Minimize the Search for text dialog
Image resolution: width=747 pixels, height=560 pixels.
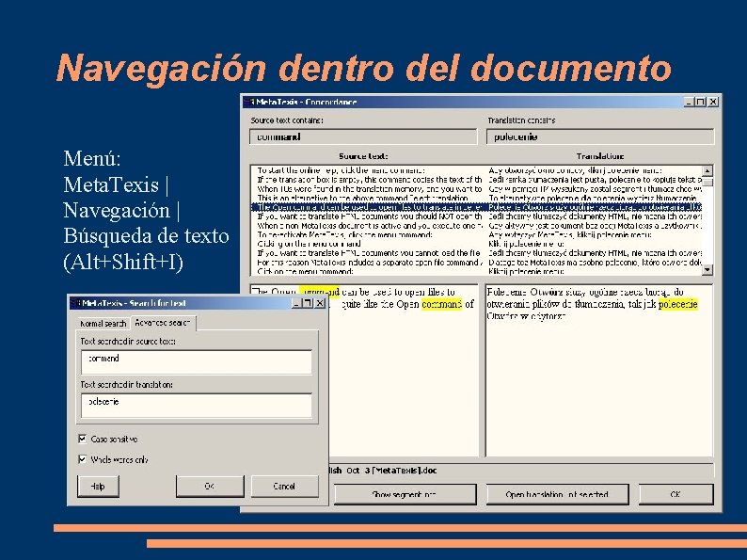(296, 303)
